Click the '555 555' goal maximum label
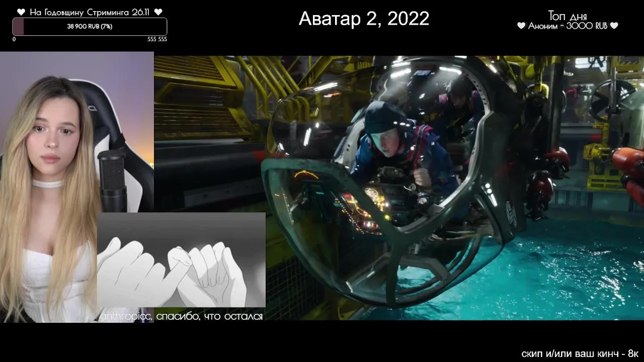The image size is (644, 362). pyautogui.click(x=157, y=39)
